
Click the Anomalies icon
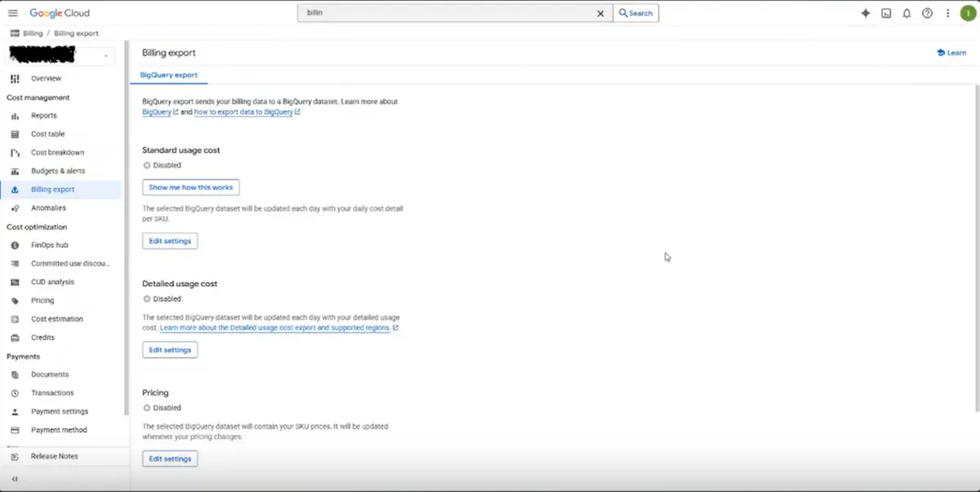click(x=15, y=208)
